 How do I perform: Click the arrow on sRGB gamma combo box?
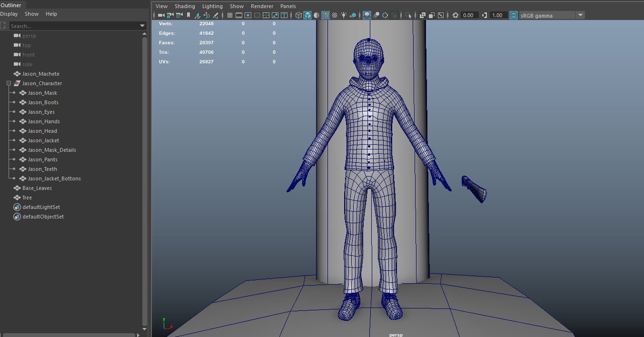(580, 15)
